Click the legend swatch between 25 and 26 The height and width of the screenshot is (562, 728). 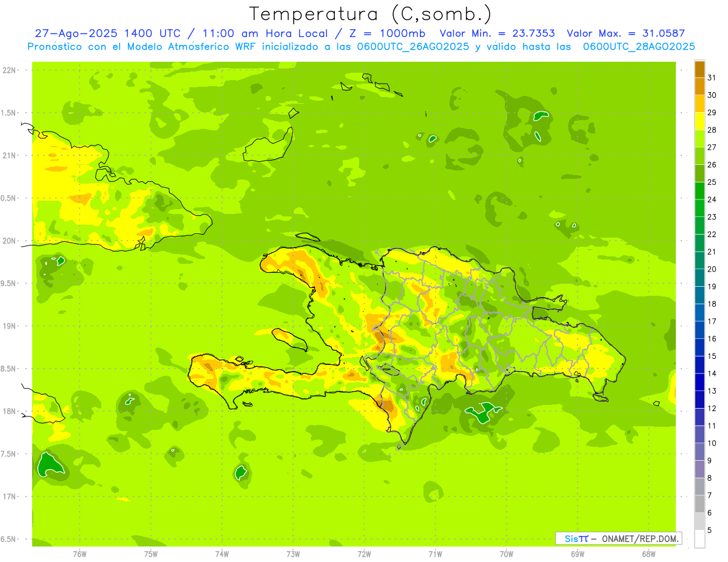[699, 173]
